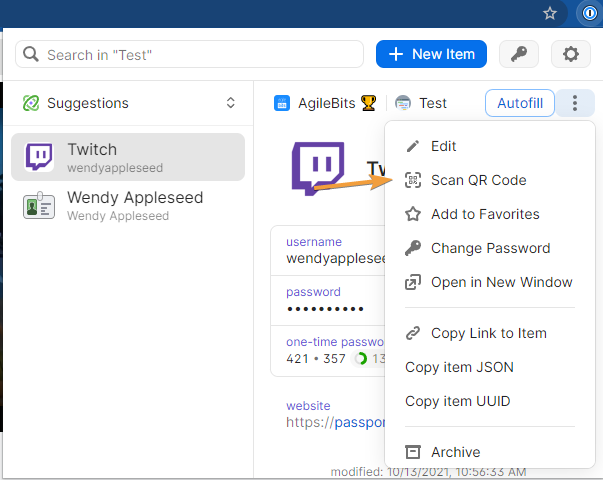Image resolution: width=603 pixels, height=480 pixels.
Task: Click the New Item button
Action: pos(431,54)
